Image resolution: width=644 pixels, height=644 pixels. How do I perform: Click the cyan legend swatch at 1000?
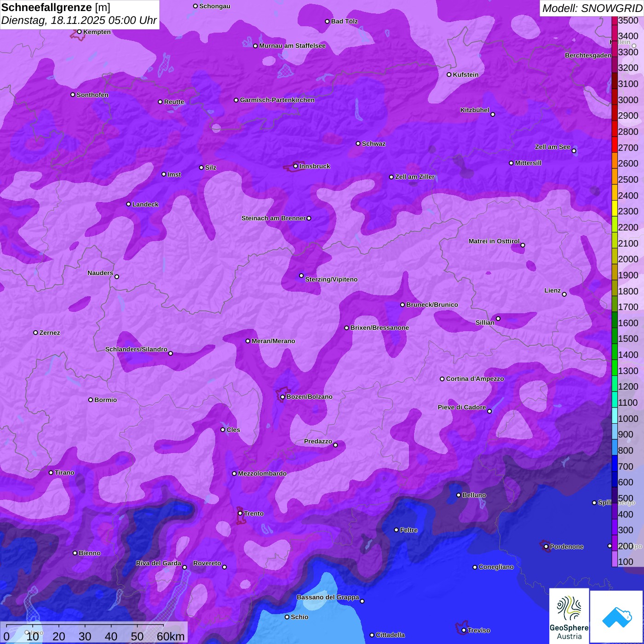615,415
